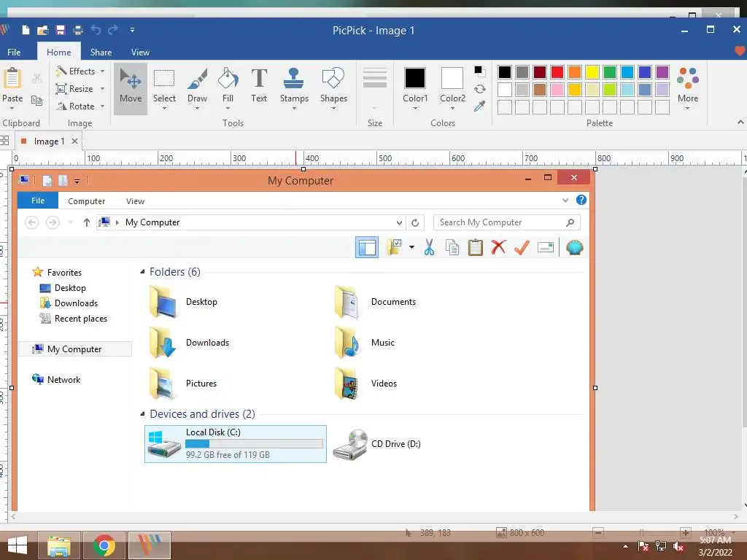This screenshot has height=560, width=747.
Task: Click the Color2 white swatch
Action: [452, 78]
